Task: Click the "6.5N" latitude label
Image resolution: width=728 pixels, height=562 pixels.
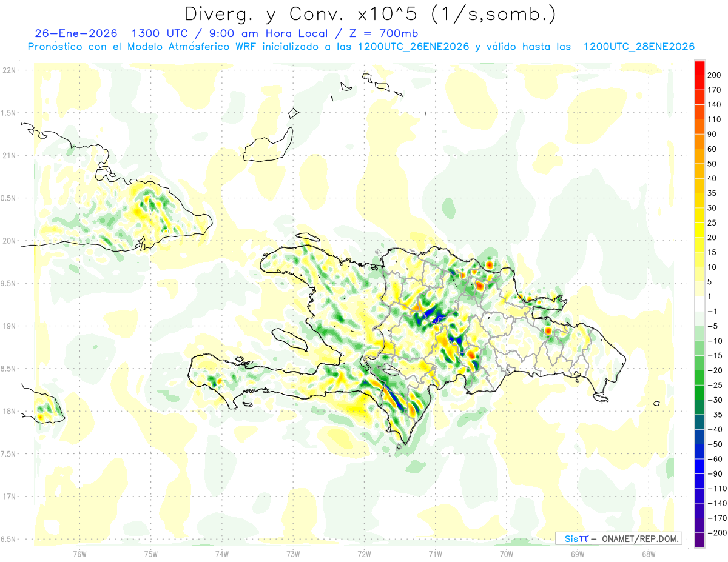Action: (9, 539)
